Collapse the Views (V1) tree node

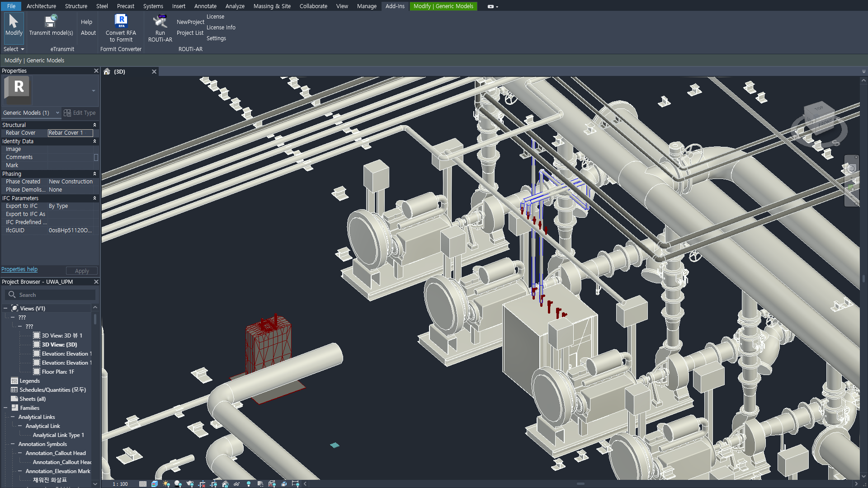5,309
